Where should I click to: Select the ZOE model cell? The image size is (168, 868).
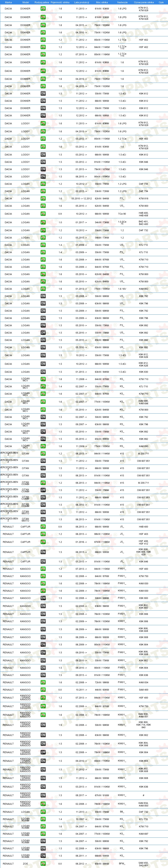point(25,864)
